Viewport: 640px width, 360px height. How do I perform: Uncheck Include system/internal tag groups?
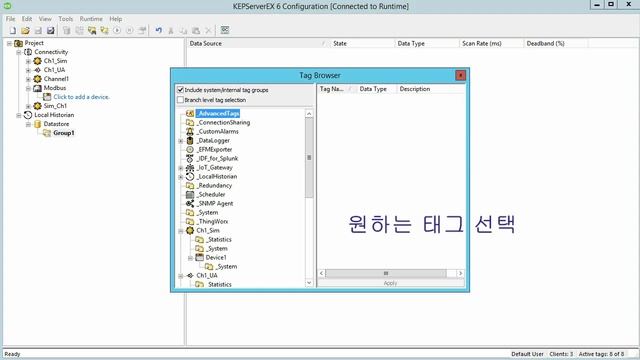tap(180, 89)
